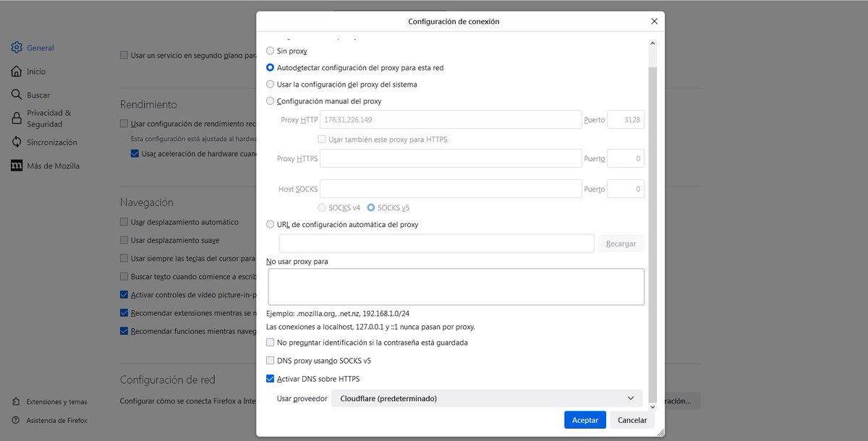Open the General settings gear icon
Image resolution: width=868 pixels, height=441 pixels.
click(x=17, y=48)
